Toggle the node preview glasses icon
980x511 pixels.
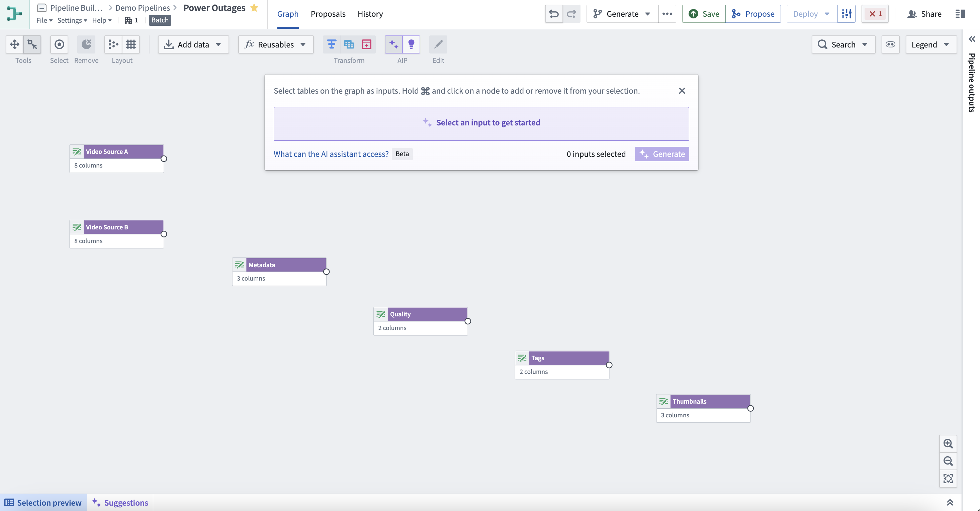point(891,44)
